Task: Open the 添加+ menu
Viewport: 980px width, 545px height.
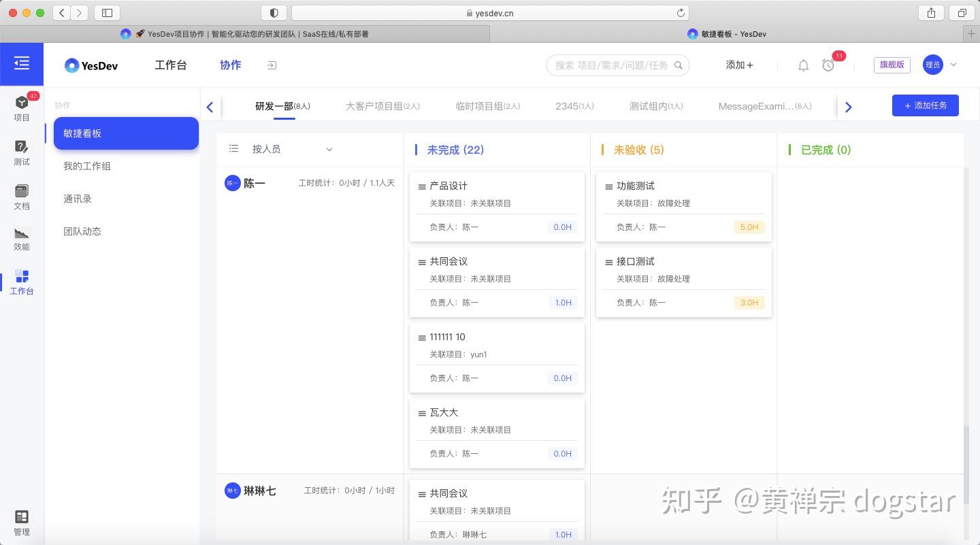Action: [740, 65]
